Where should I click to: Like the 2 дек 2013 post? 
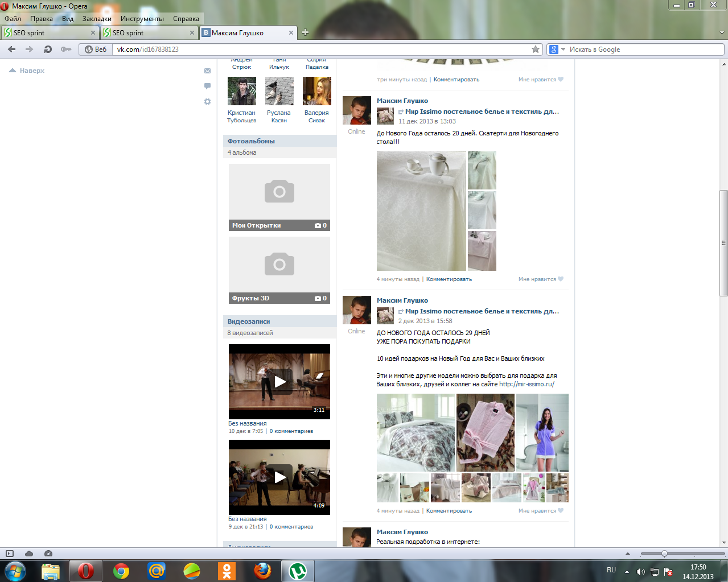[x=541, y=510]
